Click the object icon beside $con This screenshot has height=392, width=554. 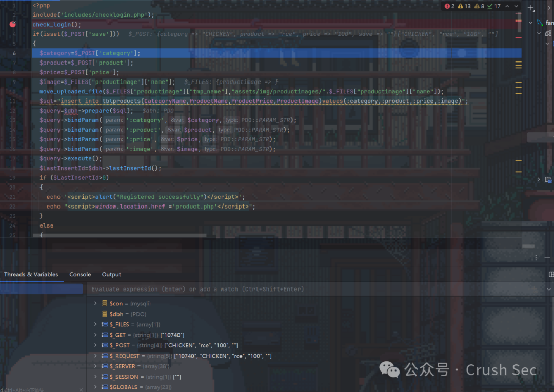click(105, 303)
